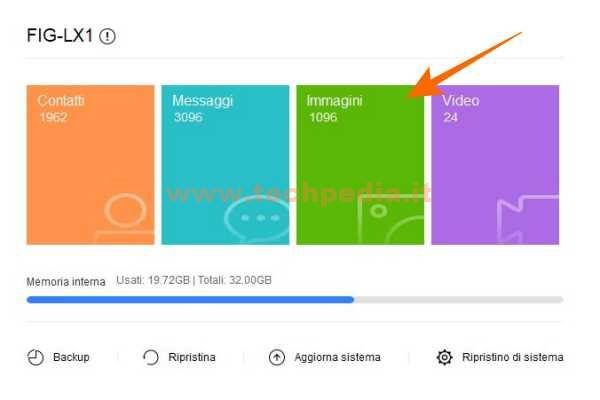Click the Backup clock icon

(x=35, y=358)
